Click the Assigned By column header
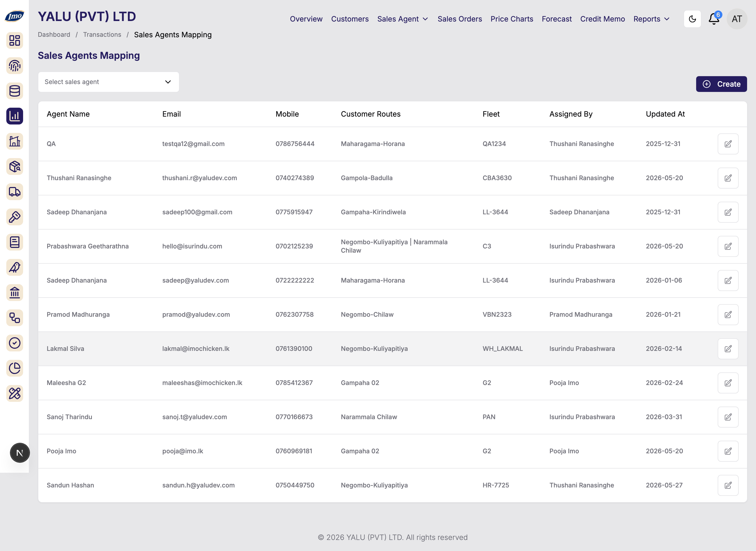This screenshot has width=756, height=551. pos(571,114)
